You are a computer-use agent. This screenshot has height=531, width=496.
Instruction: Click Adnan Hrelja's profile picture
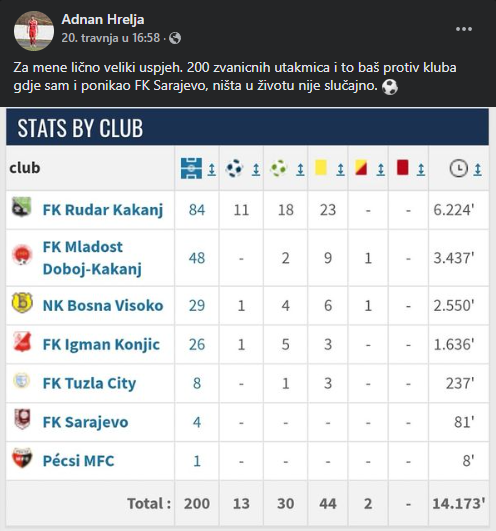[34, 31]
